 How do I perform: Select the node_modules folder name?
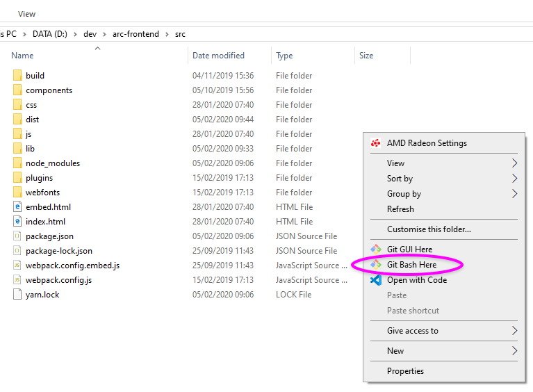tap(53, 163)
